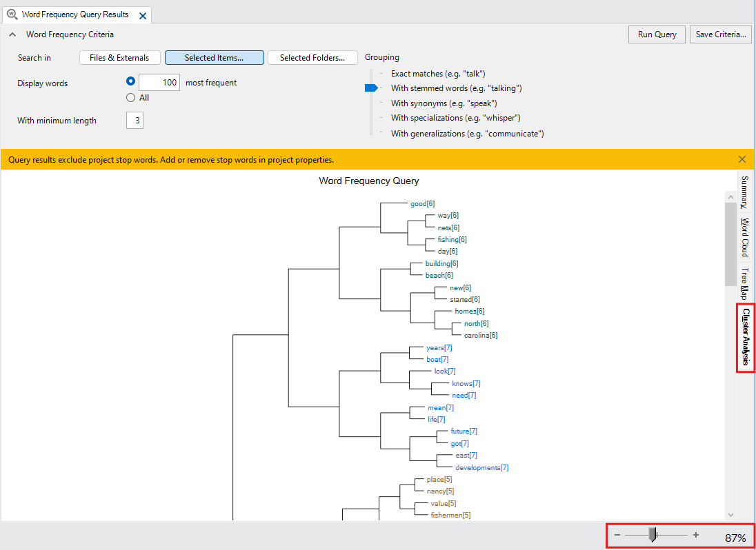
Task: Click the word beach[6]
Action: click(x=439, y=275)
